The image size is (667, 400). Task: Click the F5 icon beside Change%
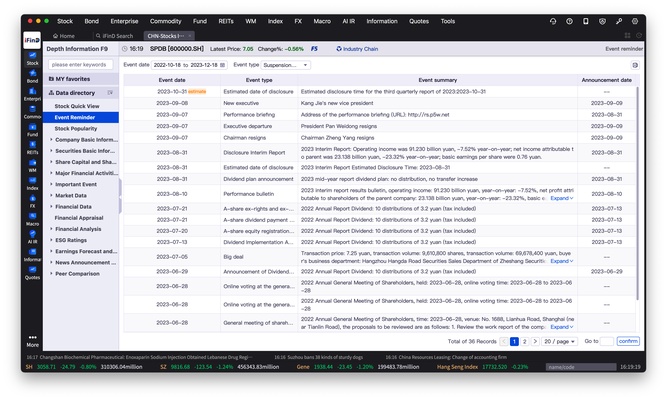point(314,49)
